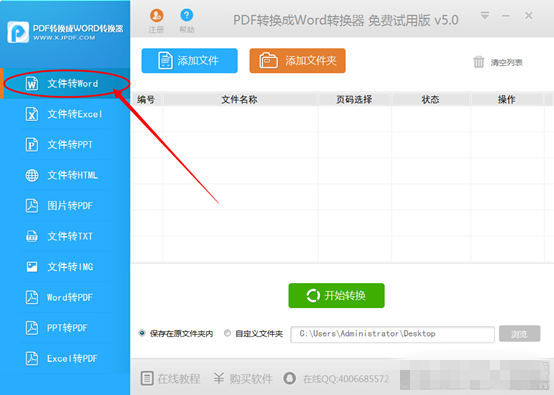Select 自定义文件夹 radio button
The image size is (554, 395).
coord(228,333)
